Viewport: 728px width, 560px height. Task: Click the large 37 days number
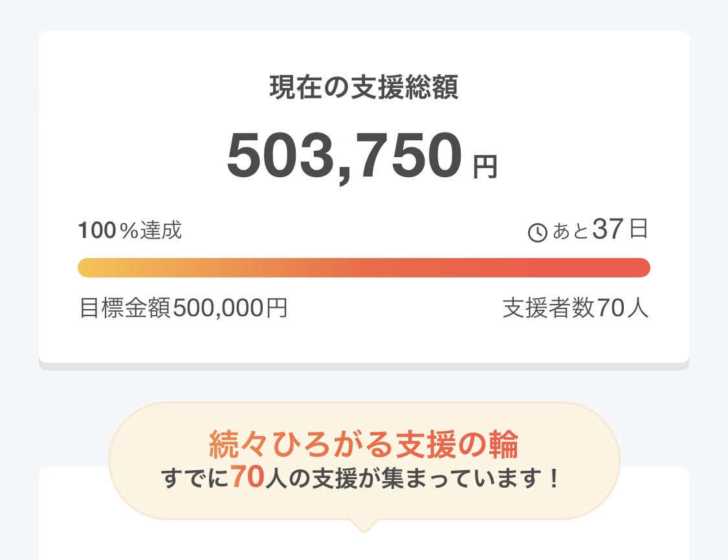(x=607, y=230)
